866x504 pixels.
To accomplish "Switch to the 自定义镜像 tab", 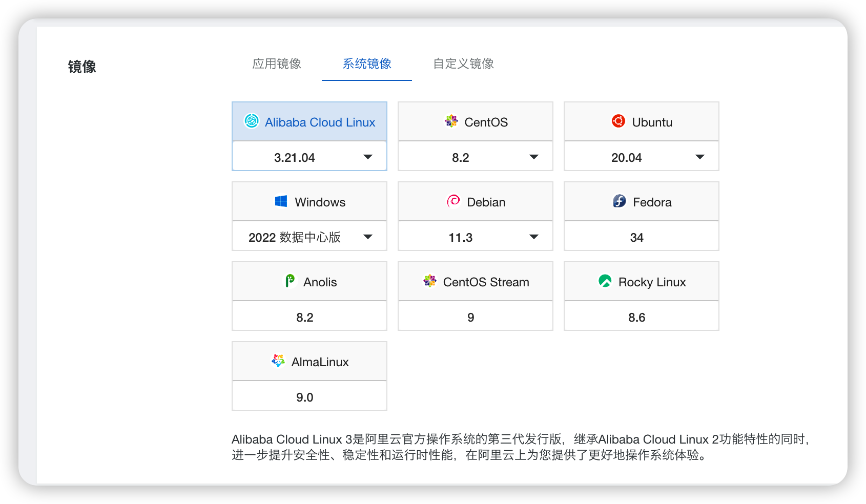I will (463, 64).
